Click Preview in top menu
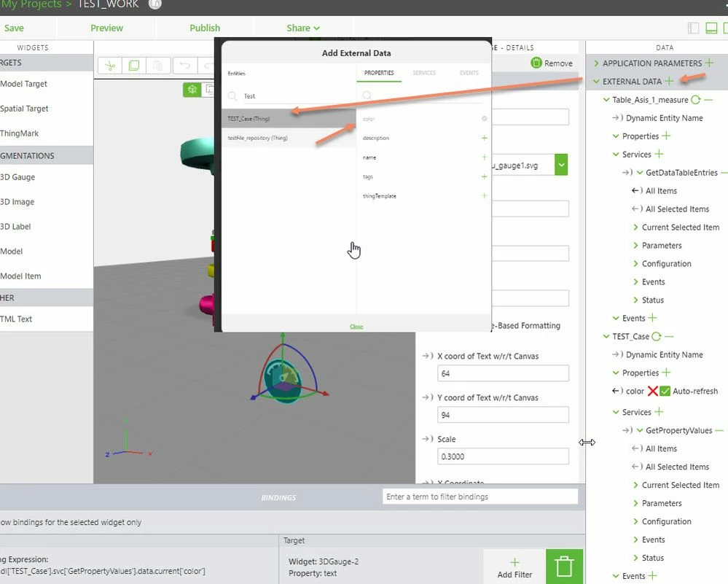 coord(106,28)
